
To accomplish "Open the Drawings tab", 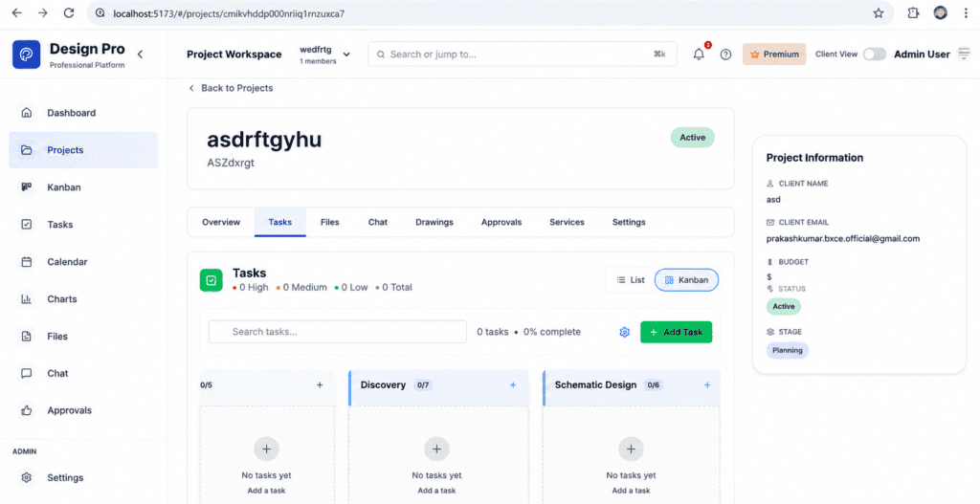I will [x=434, y=222].
